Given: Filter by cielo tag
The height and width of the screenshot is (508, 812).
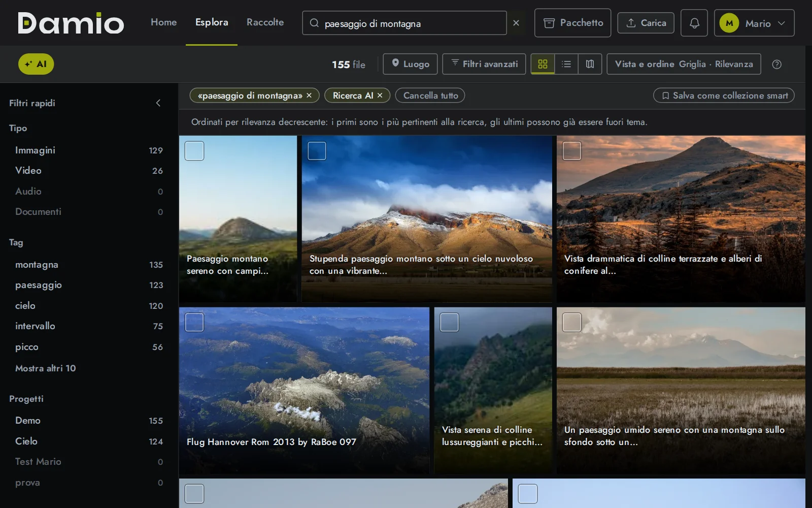Looking at the screenshot, I should [89, 306].
